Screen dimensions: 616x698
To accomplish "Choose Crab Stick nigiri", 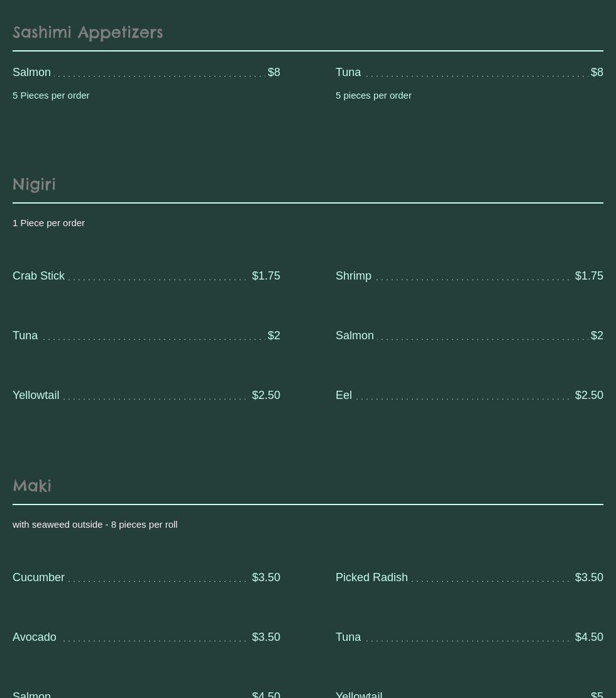I will tap(39, 276).
